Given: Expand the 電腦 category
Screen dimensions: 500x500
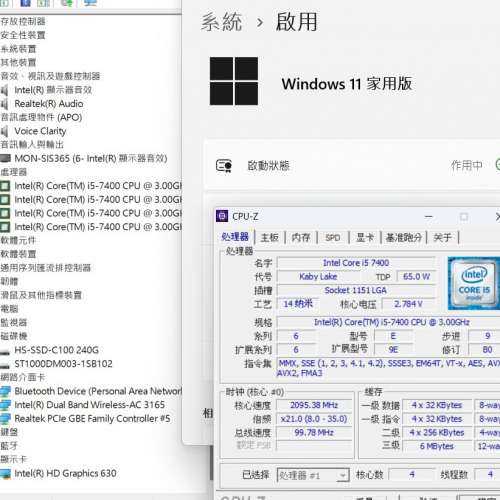Looking at the screenshot, I should (9, 309).
